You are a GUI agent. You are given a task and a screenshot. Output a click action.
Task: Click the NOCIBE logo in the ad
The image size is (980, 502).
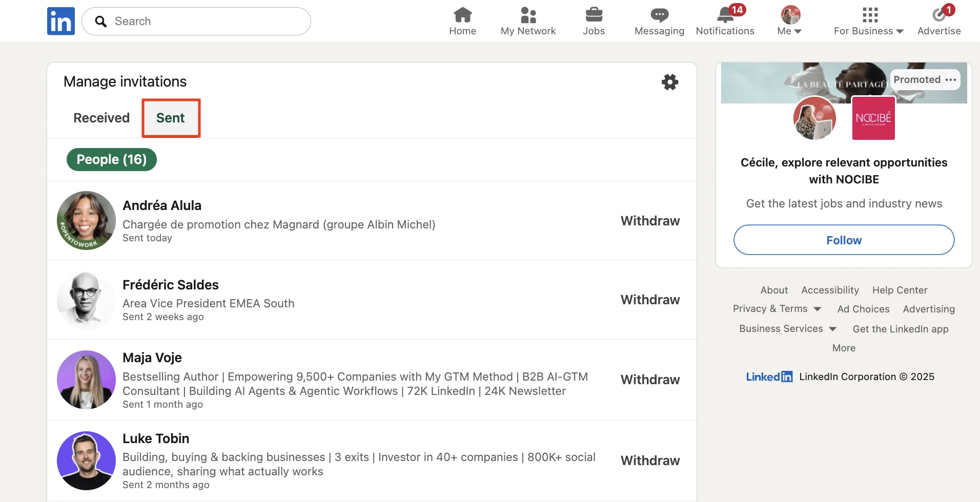[873, 118]
